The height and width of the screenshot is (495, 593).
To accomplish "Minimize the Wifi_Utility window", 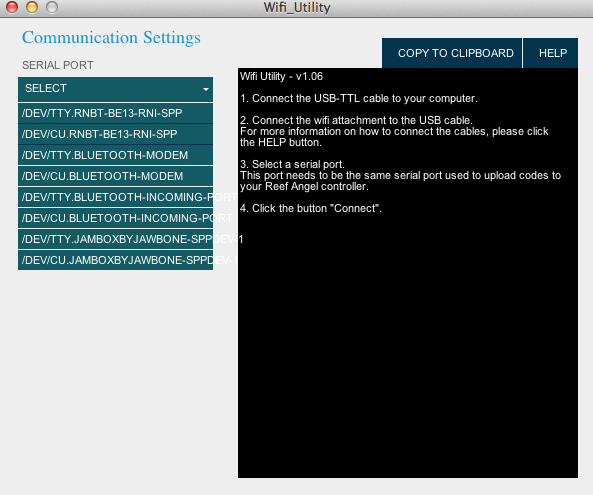I will click(x=32, y=7).
